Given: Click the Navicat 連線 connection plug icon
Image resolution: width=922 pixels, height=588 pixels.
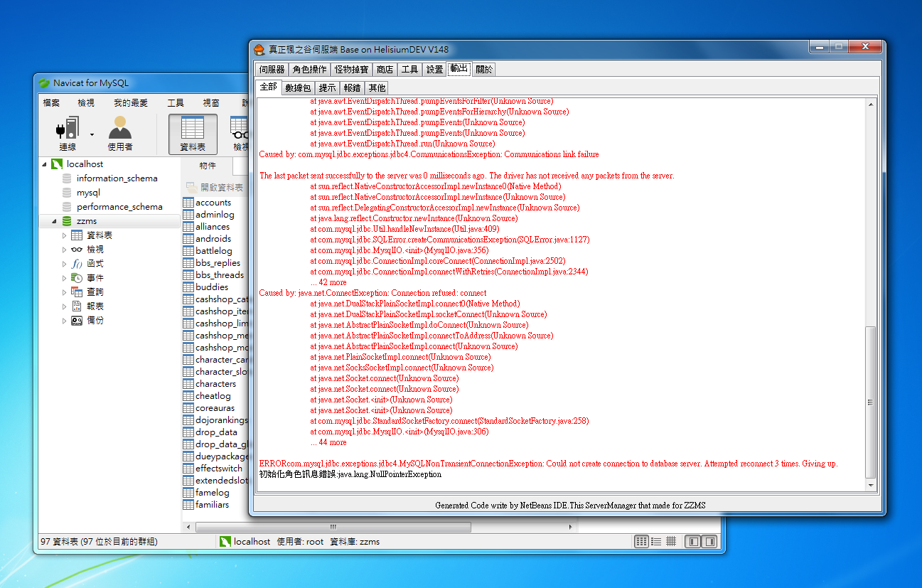Looking at the screenshot, I should 67,129.
